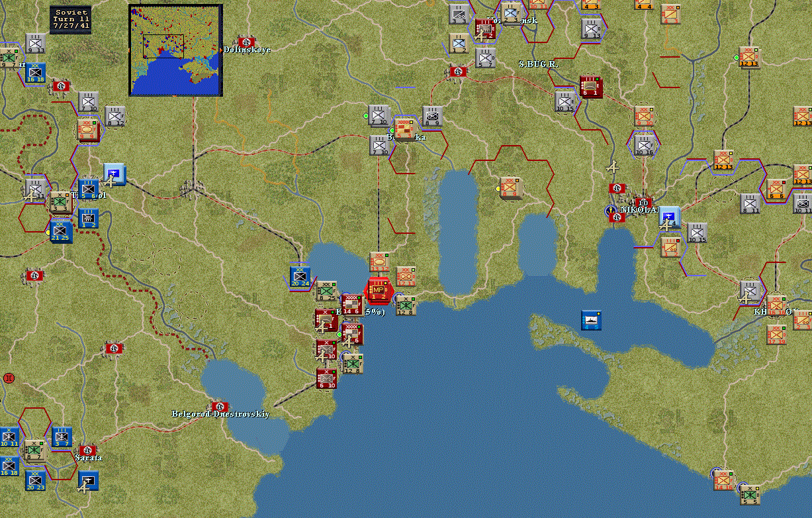The width and height of the screenshot is (812, 518).
Task: Select the tan division counter 17 19
Action: (x=776, y=335)
